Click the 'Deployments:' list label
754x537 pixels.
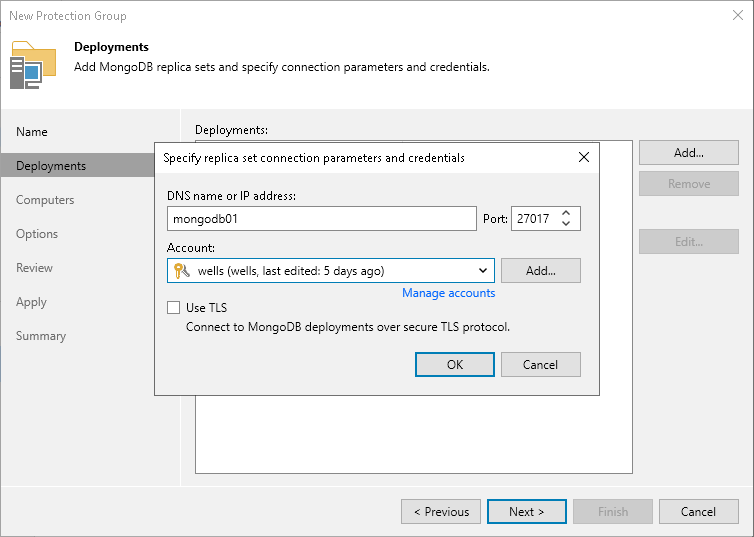231,130
